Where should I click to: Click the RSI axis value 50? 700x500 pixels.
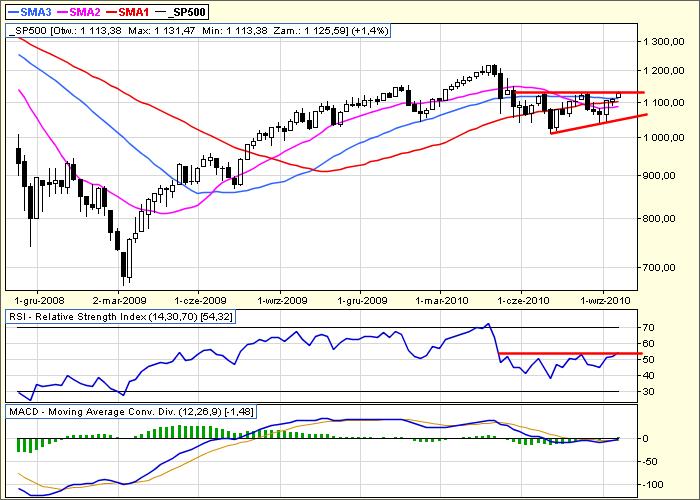click(648, 359)
